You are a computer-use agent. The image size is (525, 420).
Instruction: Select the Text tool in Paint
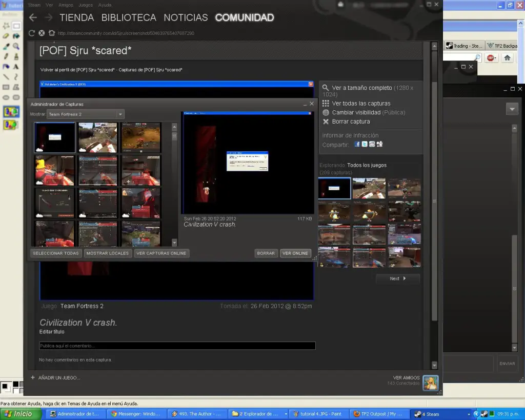coord(16,67)
